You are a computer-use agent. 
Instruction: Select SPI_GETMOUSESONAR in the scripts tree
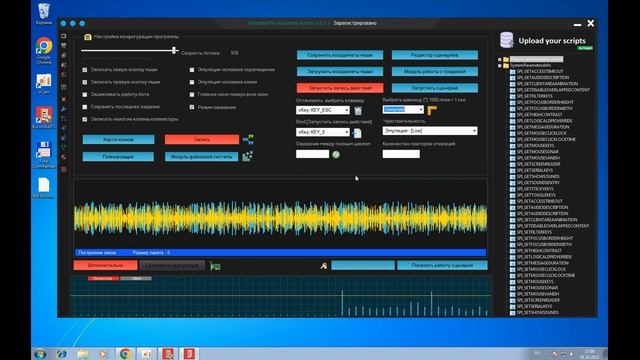[537, 151]
